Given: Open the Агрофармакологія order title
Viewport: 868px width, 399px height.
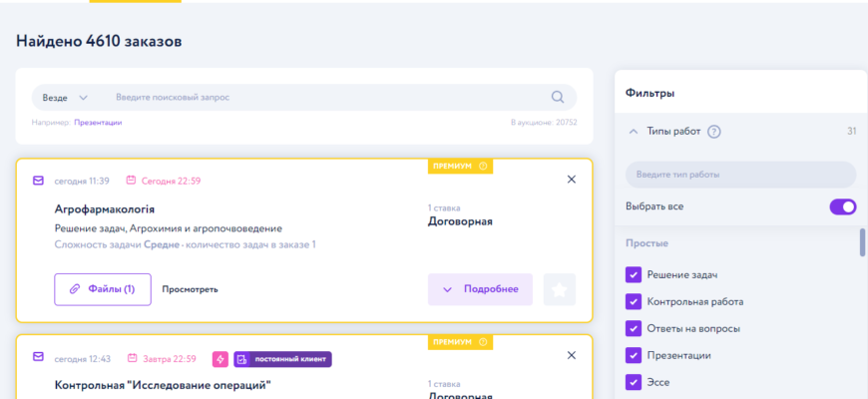Looking at the screenshot, I should [105, 209].
